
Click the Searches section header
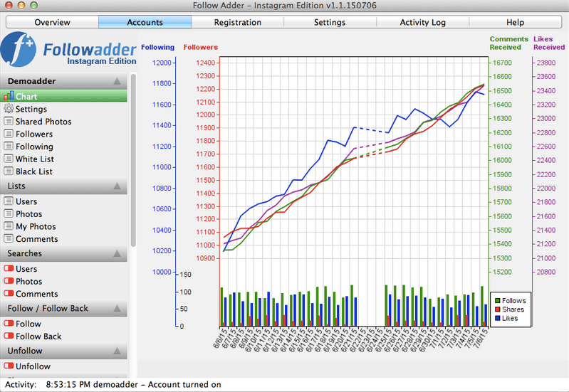[x=63, y=253]
